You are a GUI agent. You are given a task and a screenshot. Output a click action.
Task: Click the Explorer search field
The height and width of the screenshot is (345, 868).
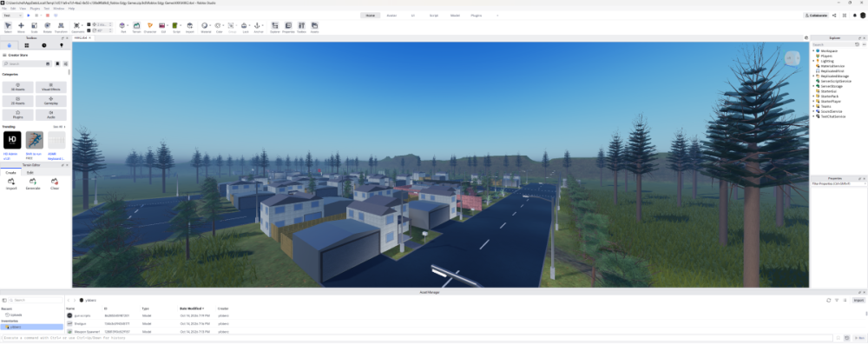coord(832,44)
